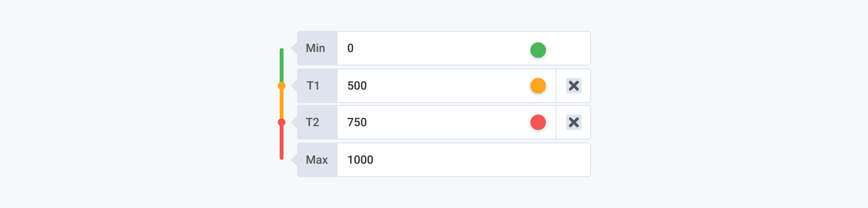Image resolution: width=868 pixels, height=208 pixels.
Task: Select the T1 label
Action: pyautogui.click(x=313, y=86)
